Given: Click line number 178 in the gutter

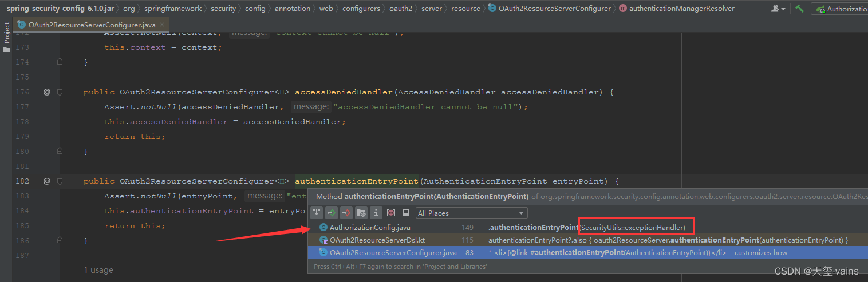Looking at the screenshot, I should coord(22,122).
